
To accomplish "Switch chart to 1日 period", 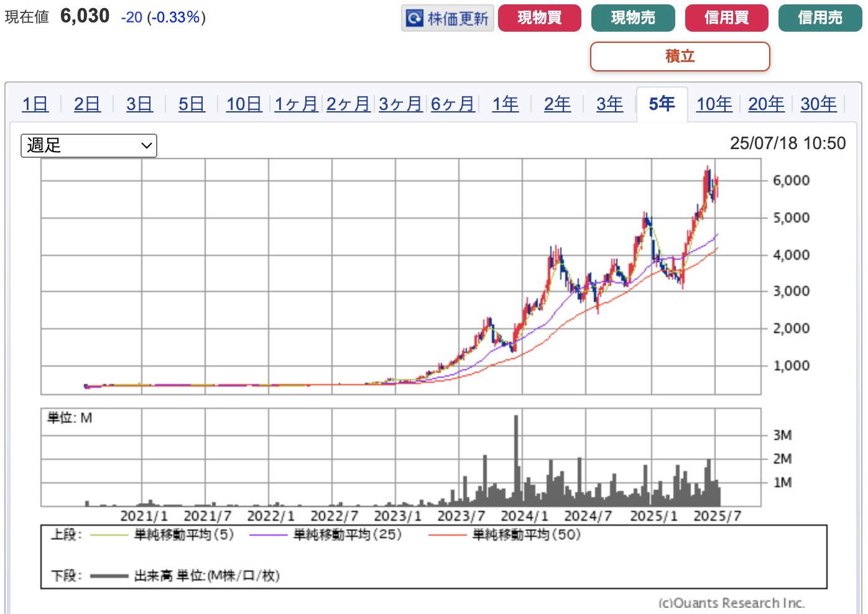I will coord(35,104).
